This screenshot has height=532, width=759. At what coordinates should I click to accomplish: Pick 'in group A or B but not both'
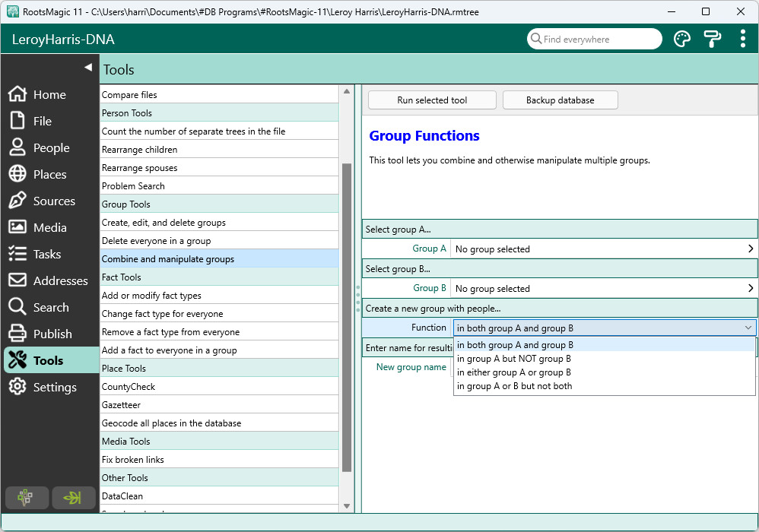pyautogui.click(x=514, y=386)
